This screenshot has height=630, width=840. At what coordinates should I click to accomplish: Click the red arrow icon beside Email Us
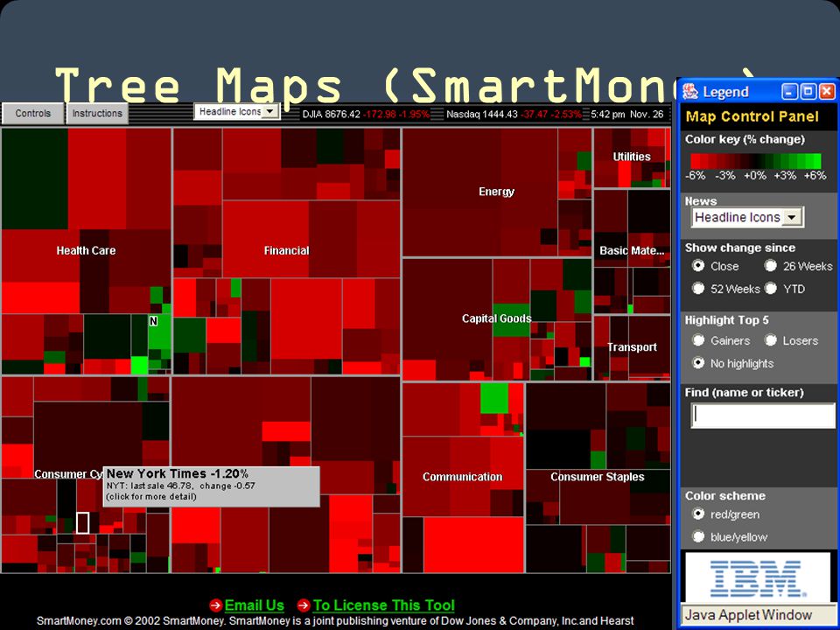[x=215, y=605]
